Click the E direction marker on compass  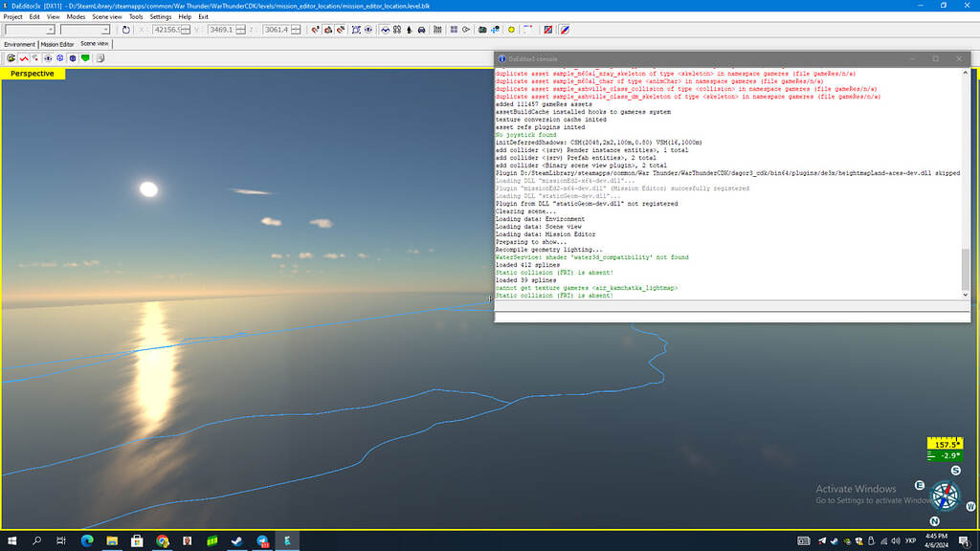(x=919, y=485)
